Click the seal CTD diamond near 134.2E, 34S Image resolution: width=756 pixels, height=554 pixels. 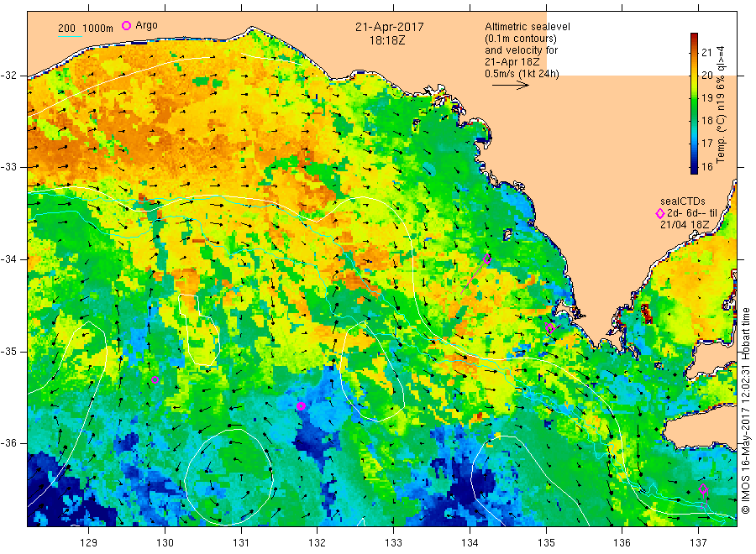click(x=487, y=259)
